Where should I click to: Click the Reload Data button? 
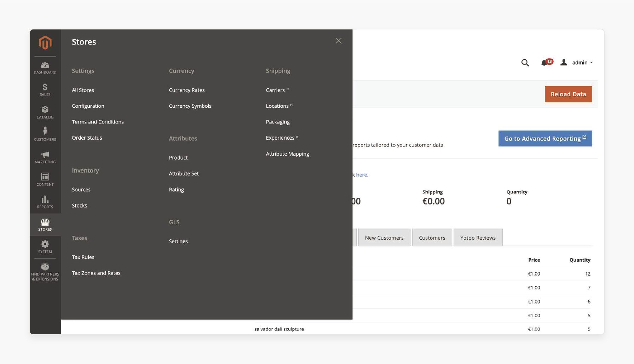(x=568, y=94)
